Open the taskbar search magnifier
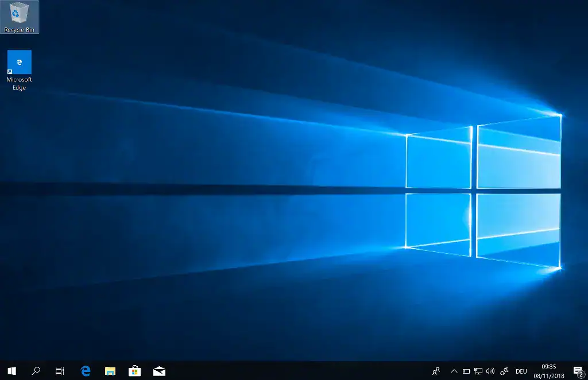Image resolution: width=588 pixels, height=380 pixels. 36,371
